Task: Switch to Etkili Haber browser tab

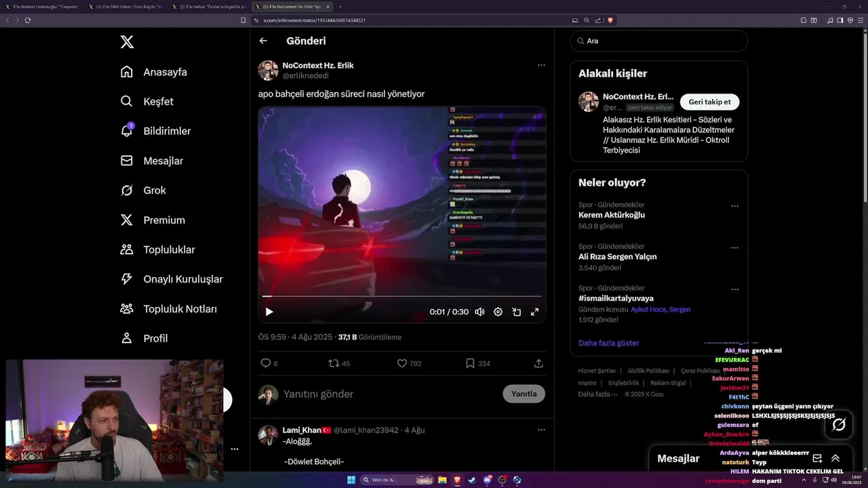Action: tap(125, 6)
